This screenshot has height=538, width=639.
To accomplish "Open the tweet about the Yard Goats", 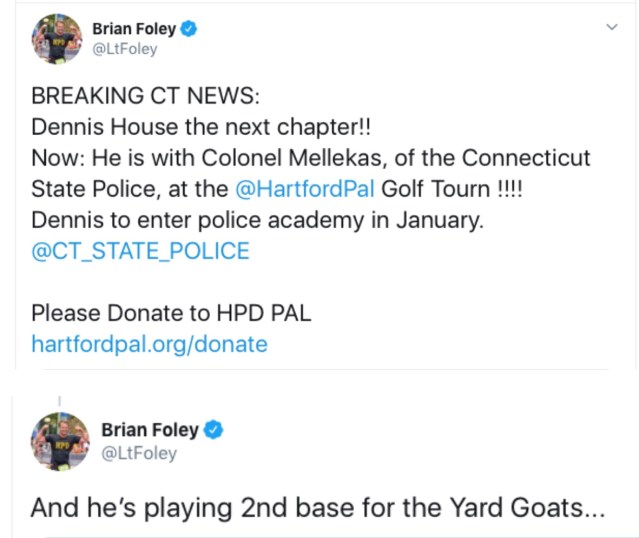I will (x=317, y=506).
